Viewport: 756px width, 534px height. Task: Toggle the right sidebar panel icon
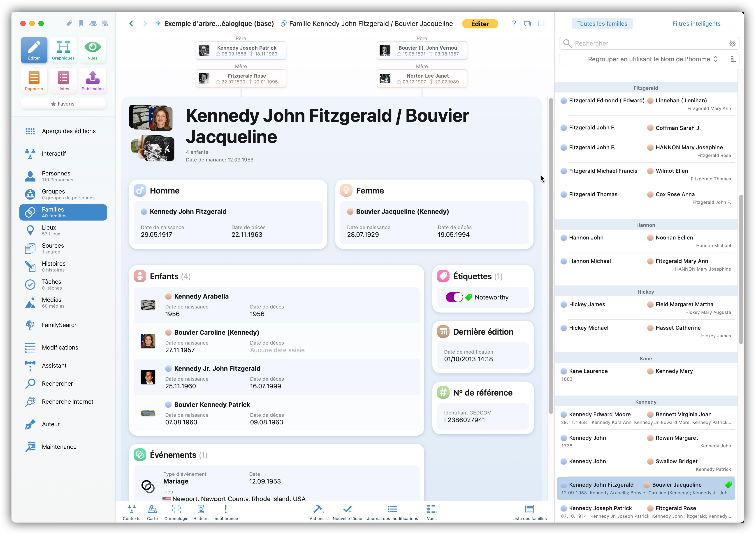(541, 23)
